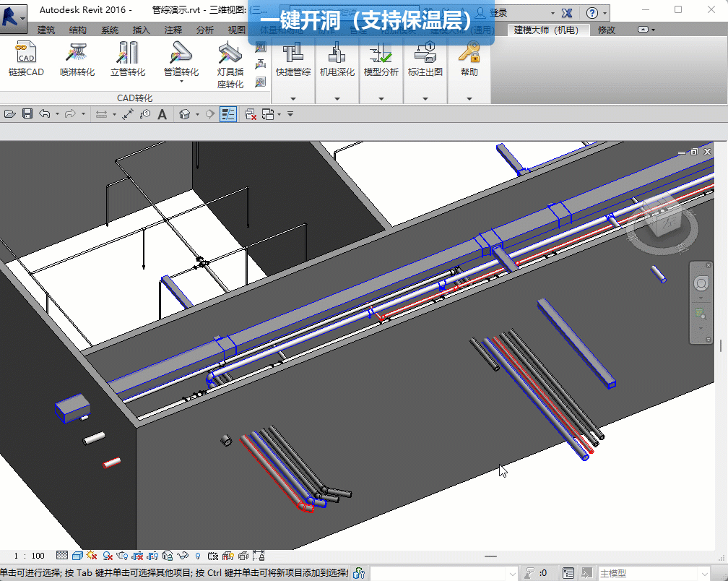
Task: Open the 修改 ribbon tab
Action: (x=607, y=30)
